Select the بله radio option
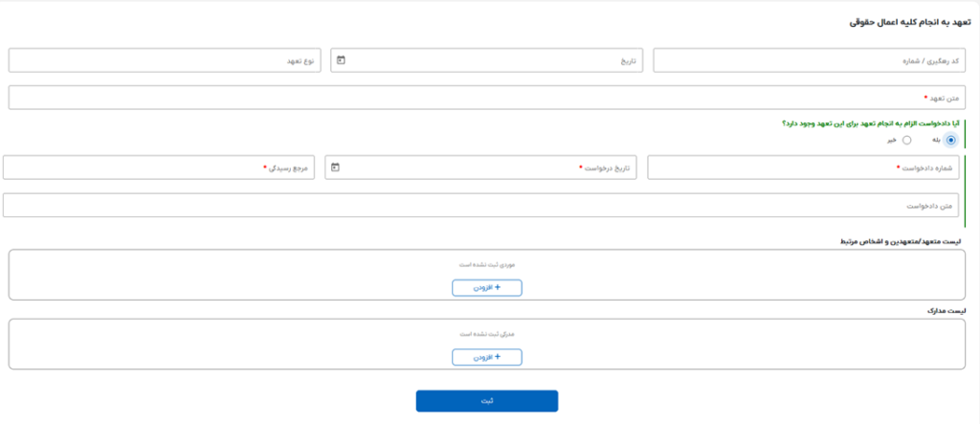This screenshot has width=980, height=424. pos(949,140)
